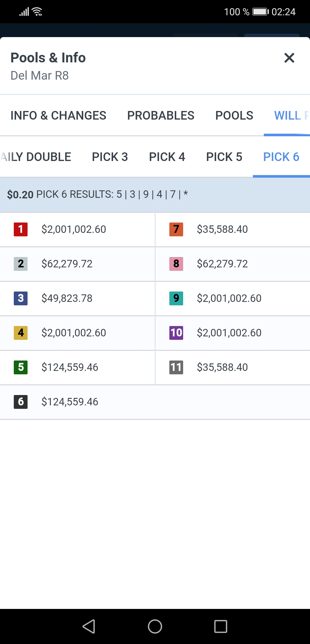Select the Pick 3 sub-tab

(x=110, y=157)
